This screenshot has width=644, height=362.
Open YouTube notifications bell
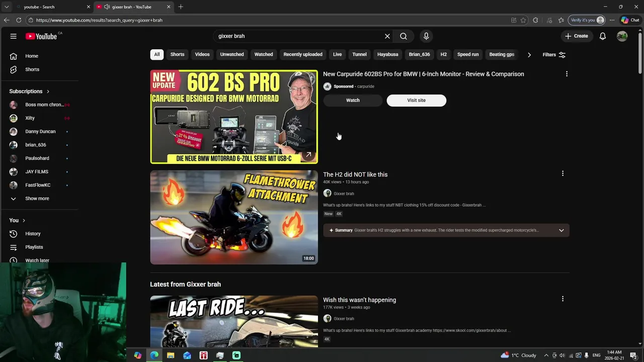point(603,36)
